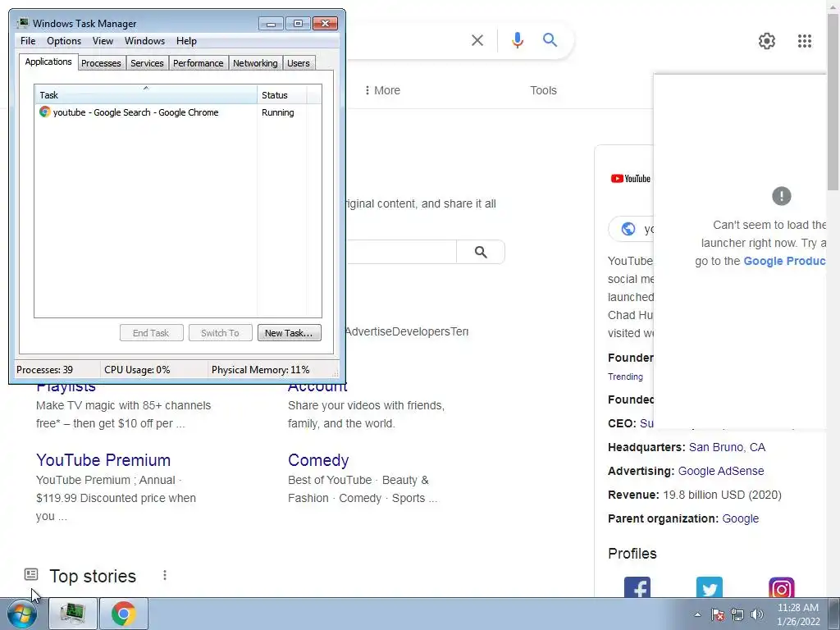Click the Chrome icon in the taskbar

tap(123, 614)
